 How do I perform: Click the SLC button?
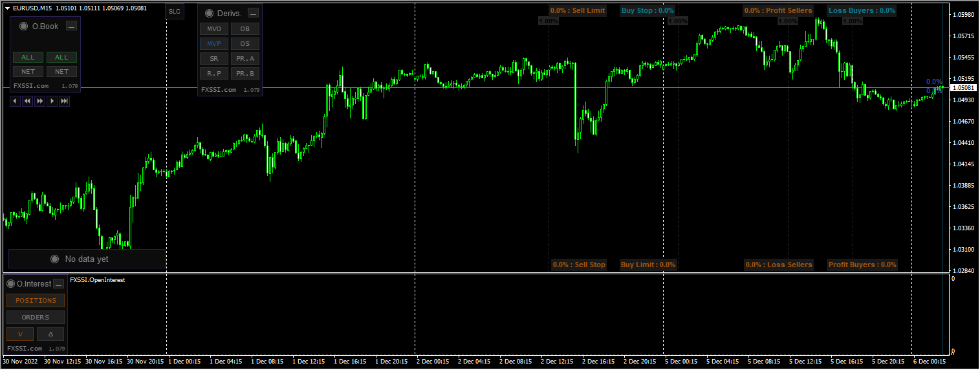pos(175,12)
